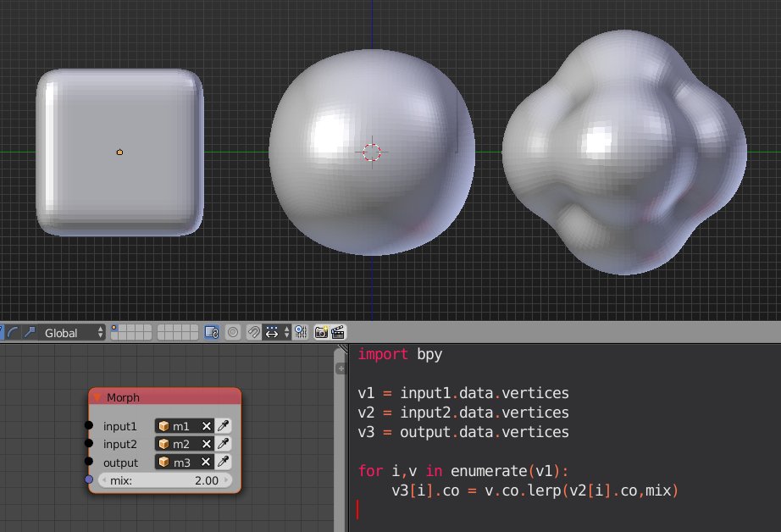Select the morphed lumpy object on right
This screenshot has height=532, width=781.
click(x=624, y=152)
